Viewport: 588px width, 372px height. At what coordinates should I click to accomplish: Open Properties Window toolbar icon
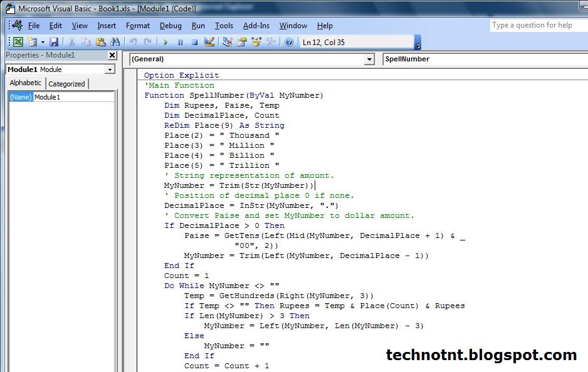click(242, 42)
